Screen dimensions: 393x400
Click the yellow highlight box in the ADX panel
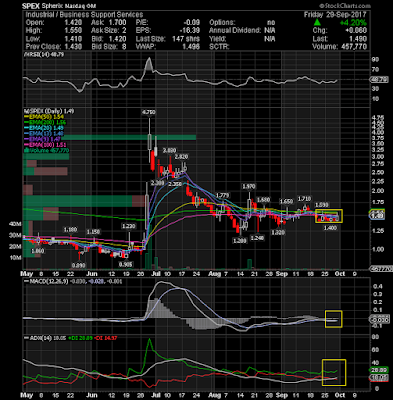(x=334, y=372)
